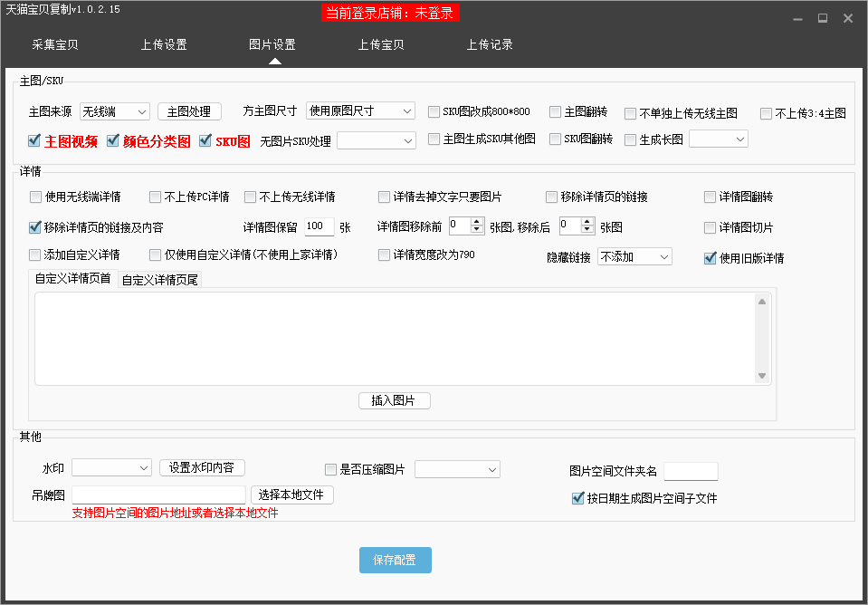The image size is (868, 605).
Task: Toggle the 主图视频 checkbox
Action: pos(34,140)
